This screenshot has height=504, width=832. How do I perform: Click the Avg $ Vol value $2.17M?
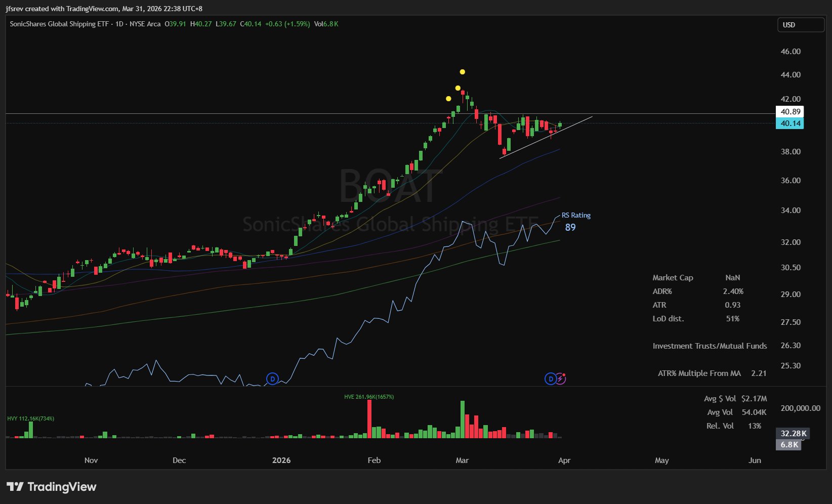[754, 398]
